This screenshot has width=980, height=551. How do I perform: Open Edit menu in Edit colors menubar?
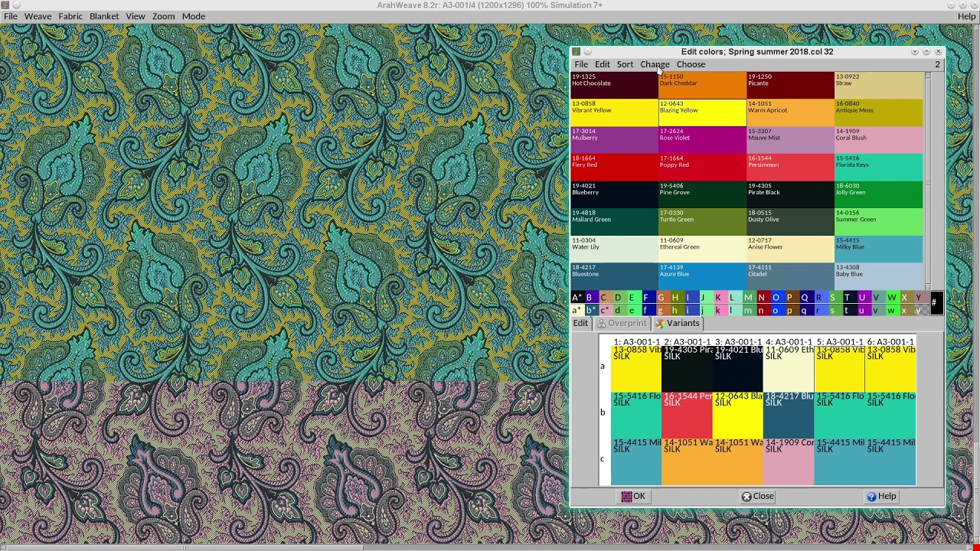point(603,64)
